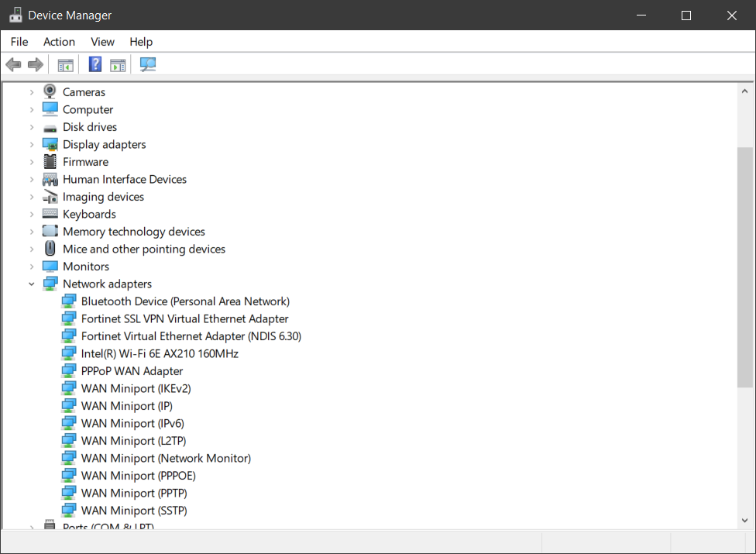Collapse the Network adapters category

pyautogui.click(x=32, y=284)
